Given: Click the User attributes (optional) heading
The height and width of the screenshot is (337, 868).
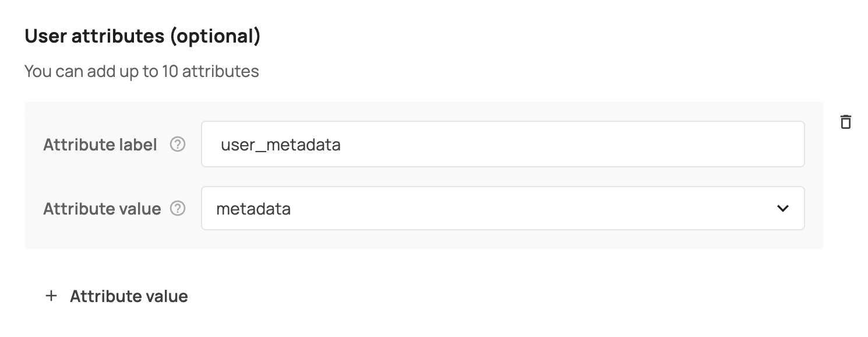Looking at the screenshot, I should coord(143,37).
